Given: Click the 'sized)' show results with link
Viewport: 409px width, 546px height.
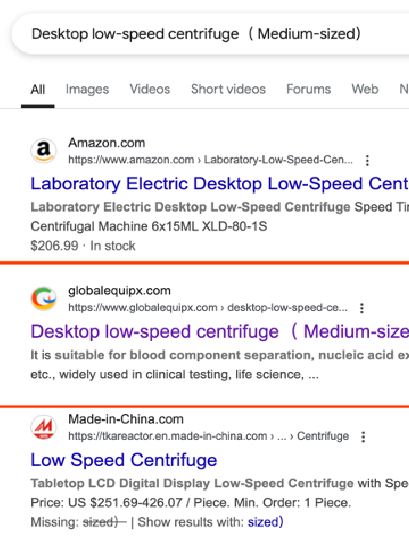Looking at the screenshot, I should (x=266, y=522).
